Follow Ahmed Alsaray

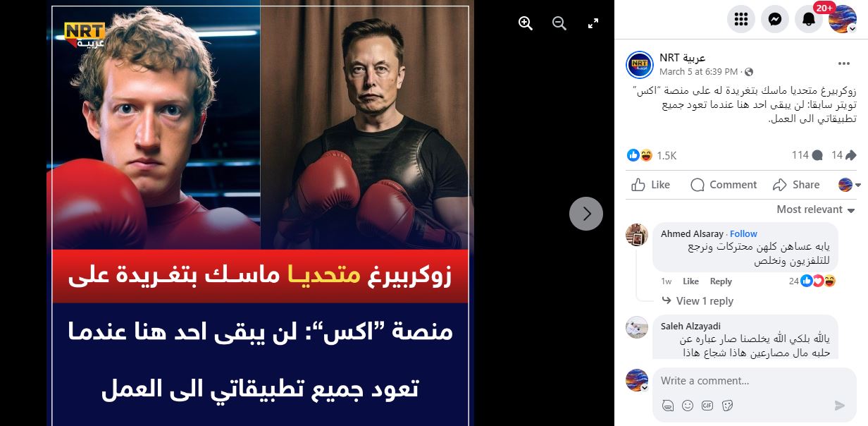click(x=743, y=233)
